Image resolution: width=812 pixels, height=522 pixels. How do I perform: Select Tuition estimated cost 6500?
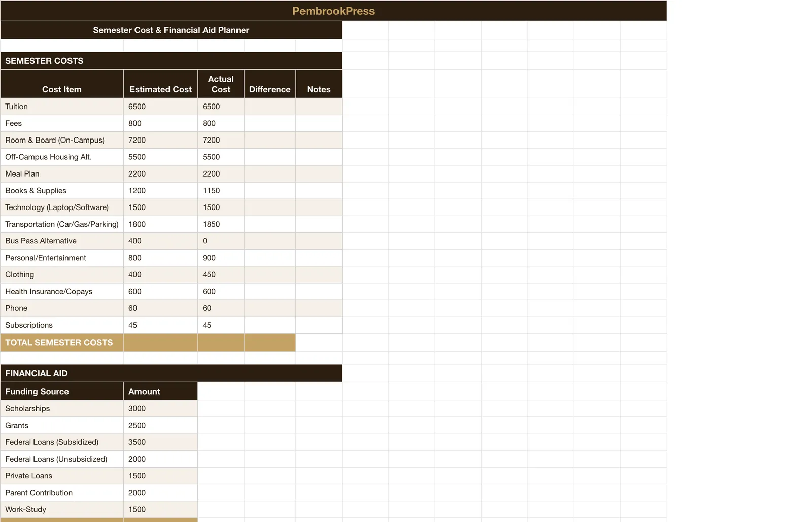(160, 107)
